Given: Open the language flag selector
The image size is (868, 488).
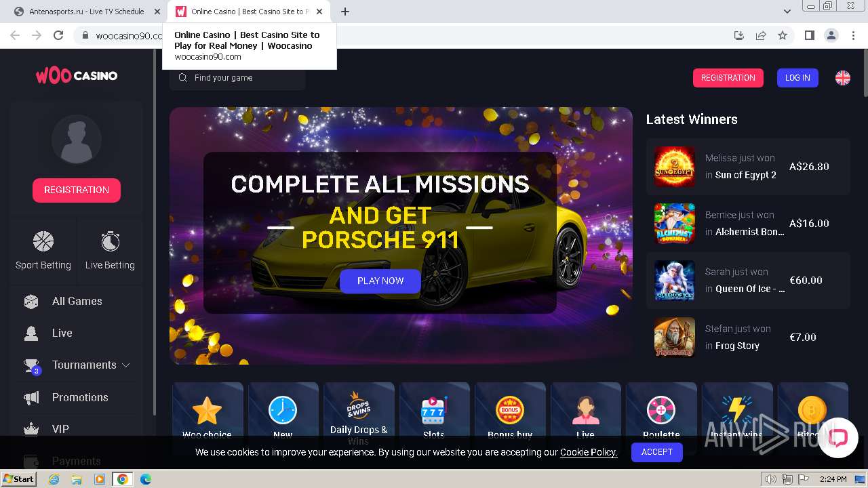Looking at the screenshot, I should [843, 78].
